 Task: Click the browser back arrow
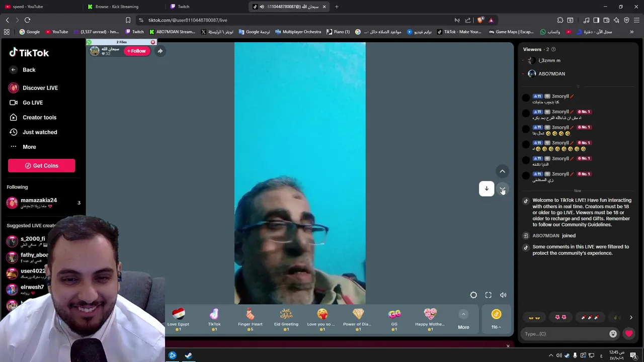coord(7,20)
